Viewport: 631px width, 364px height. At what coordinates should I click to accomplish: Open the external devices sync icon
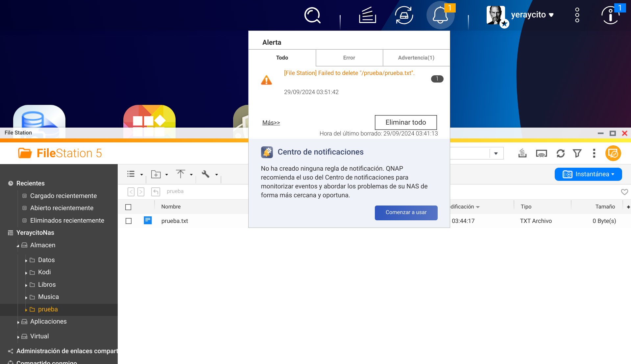coord(404,15)
